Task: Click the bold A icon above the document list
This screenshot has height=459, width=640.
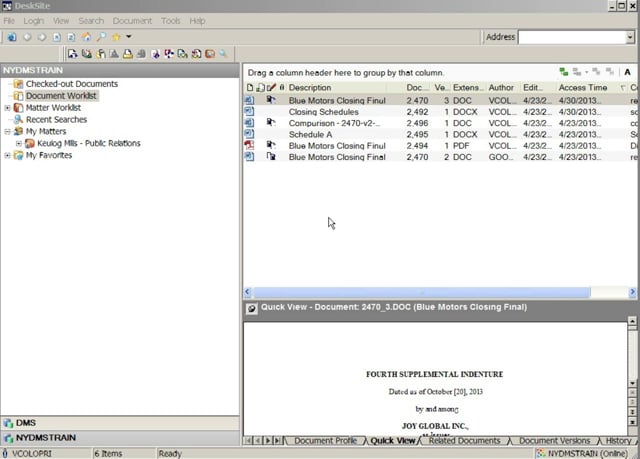Action: point(627,72)
